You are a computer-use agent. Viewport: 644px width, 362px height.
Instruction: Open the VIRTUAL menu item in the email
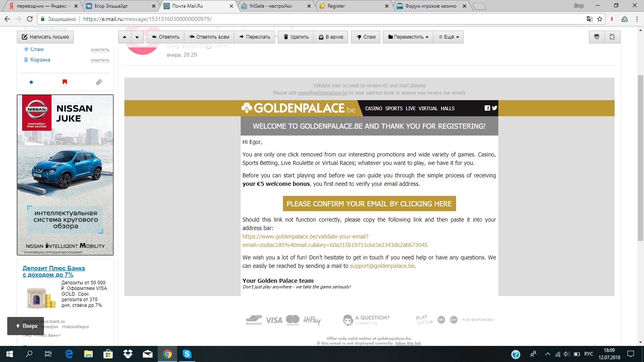pyautogui.click(x=428, y=109)
